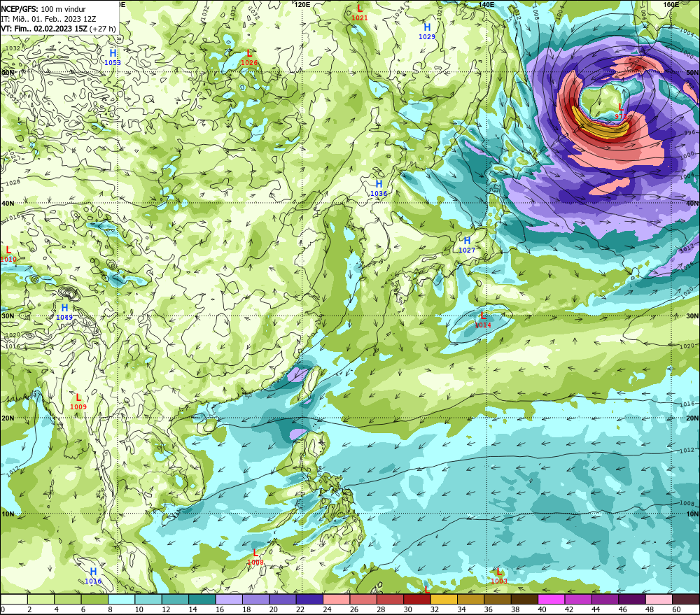Click the H 1027 high over Japan

click(x=467, y=245)
